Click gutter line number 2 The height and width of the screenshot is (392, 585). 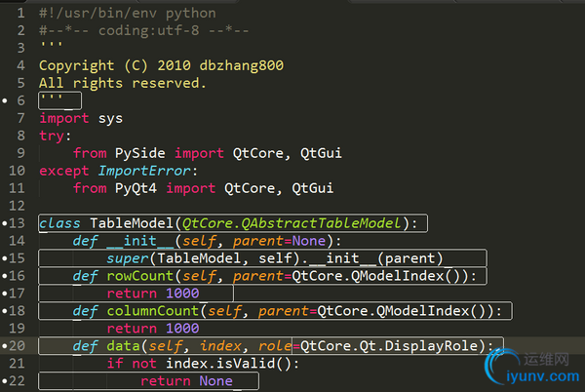pos(20,30)
